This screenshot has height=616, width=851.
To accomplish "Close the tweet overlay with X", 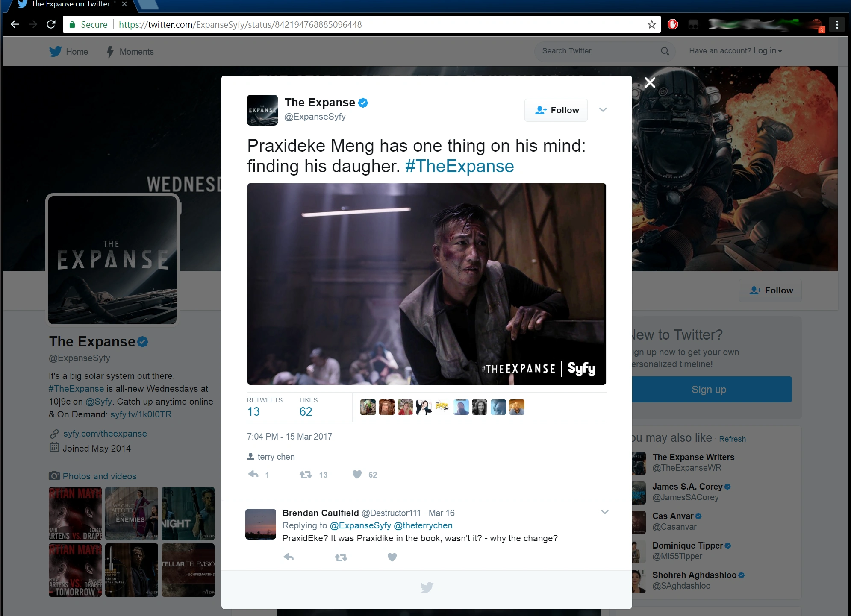I will (x=650, y=82).
